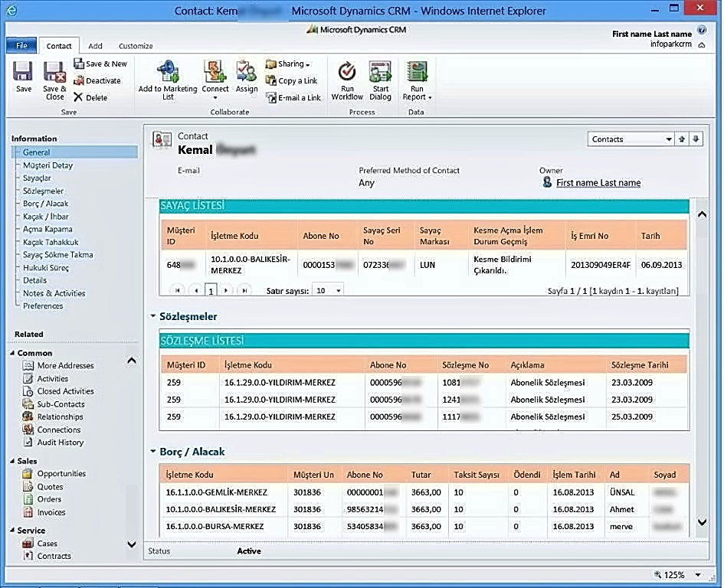Screen dimensions: 724x588
Task: Switch to the Add ribbon tab
Action: coord(95,46)
